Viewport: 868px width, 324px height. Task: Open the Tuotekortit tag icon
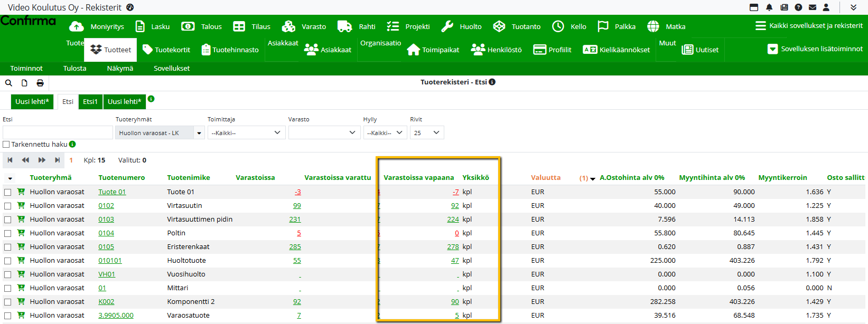tap(148, 50)
